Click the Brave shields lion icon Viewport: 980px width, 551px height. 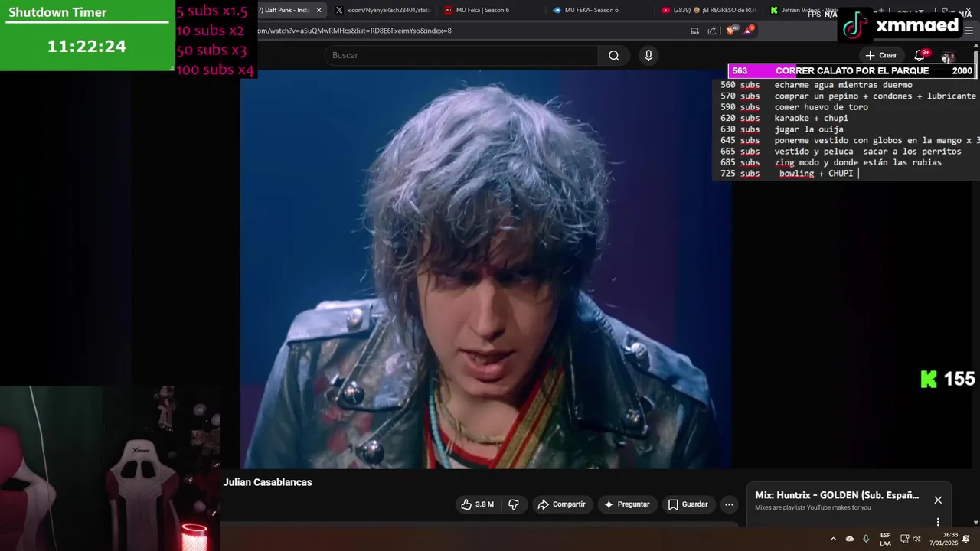click(x=730, y=31)
